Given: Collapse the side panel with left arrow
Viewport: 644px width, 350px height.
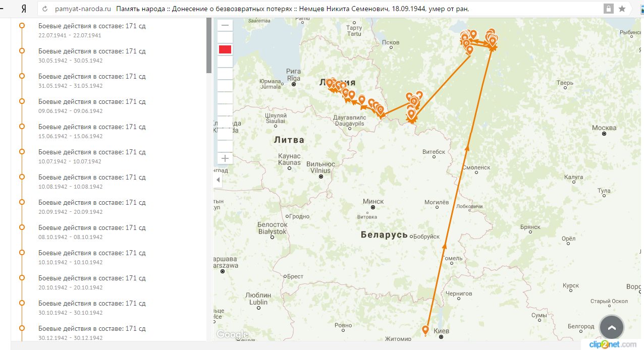Looking at the screenshot, I should tap(218, 180).
